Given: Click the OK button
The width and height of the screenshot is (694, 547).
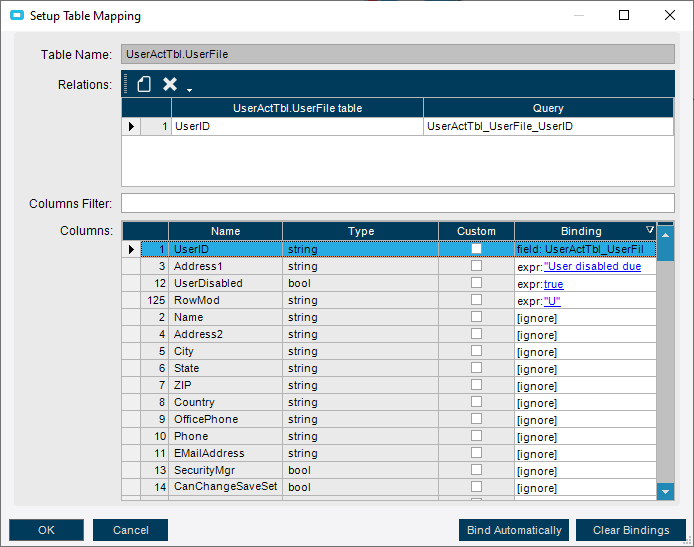Looking at the screenshot, I should click(46, 530).
